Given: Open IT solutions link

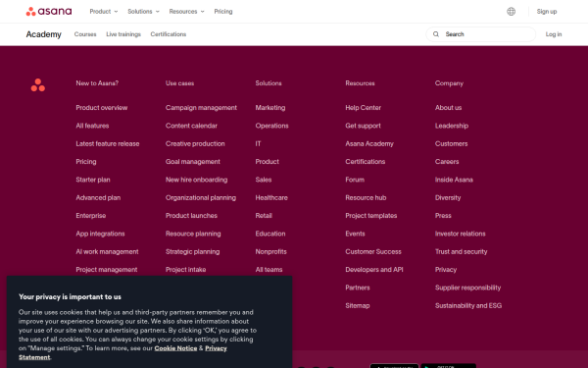Looking at the screenshot, I should [x=258, y=143].
